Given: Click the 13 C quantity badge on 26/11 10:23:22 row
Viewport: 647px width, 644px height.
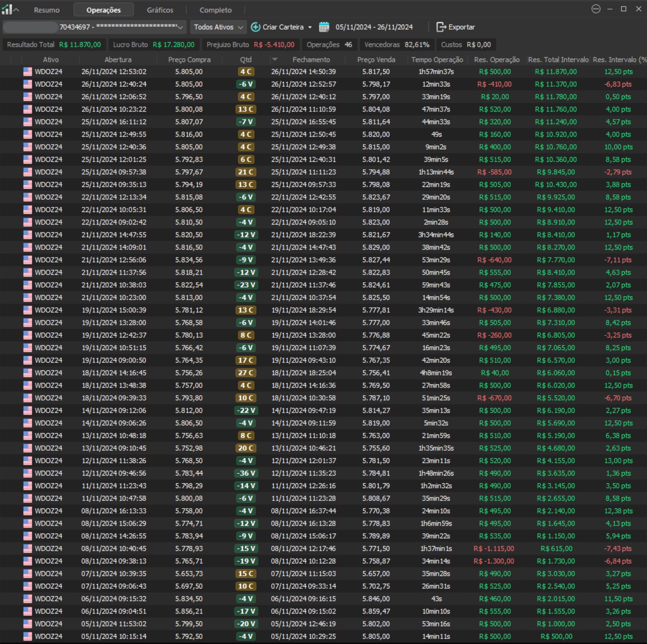Looking at the screenshot, I should point(246,109).
